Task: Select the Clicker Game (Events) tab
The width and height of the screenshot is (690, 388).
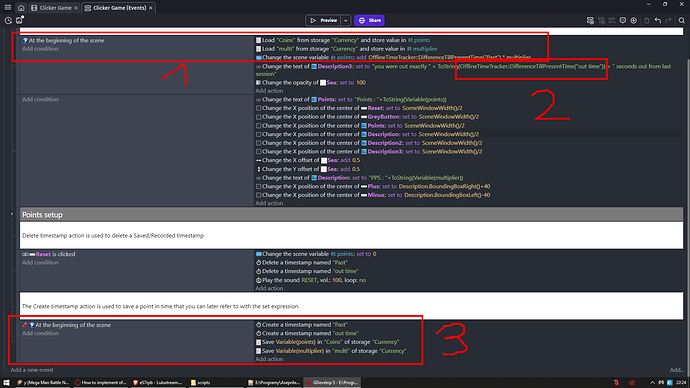Action: tap(114, 8)
